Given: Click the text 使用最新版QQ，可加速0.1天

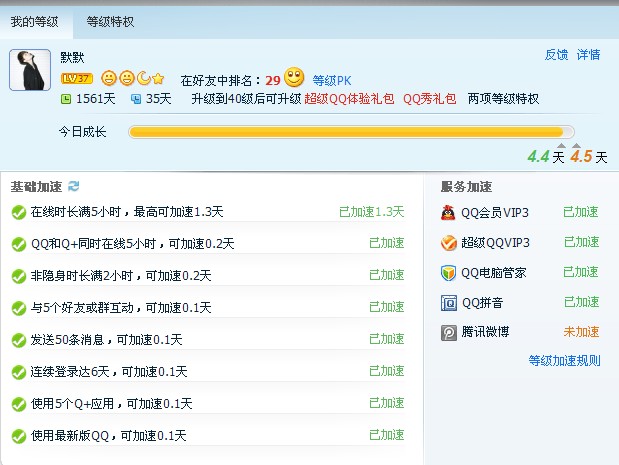Looking at the screenshot, I should coord(109,435).
